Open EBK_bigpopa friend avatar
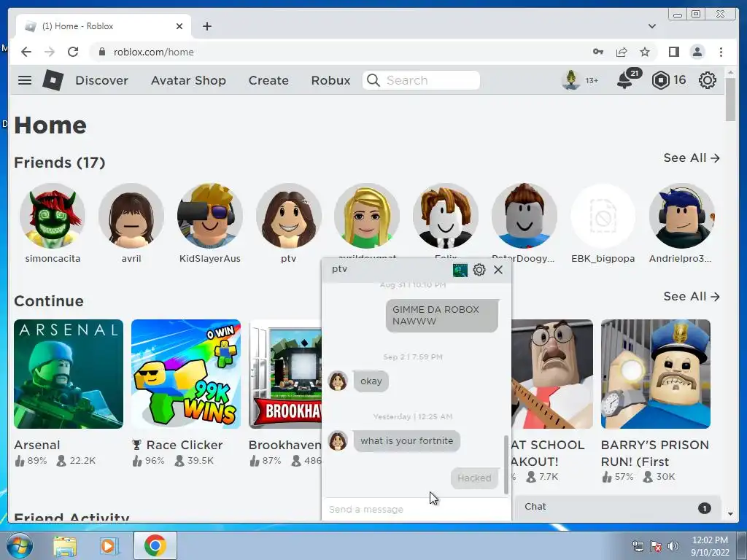This screenshot has height=560, width=747. [x=603, y=216]
